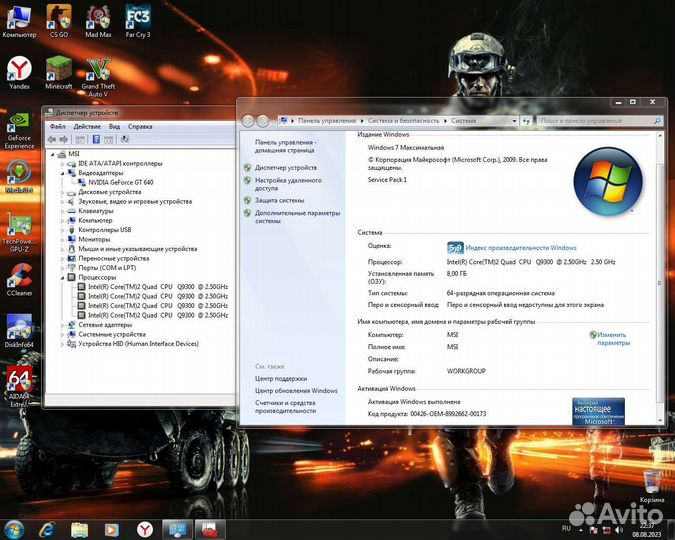Open the CS GO desktop shortcut
This screenshot has width=675, height=540.
point(59,21)
